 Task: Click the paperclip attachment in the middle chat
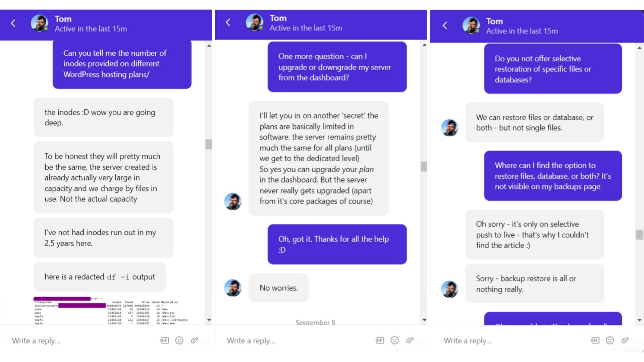pos(410,341)
